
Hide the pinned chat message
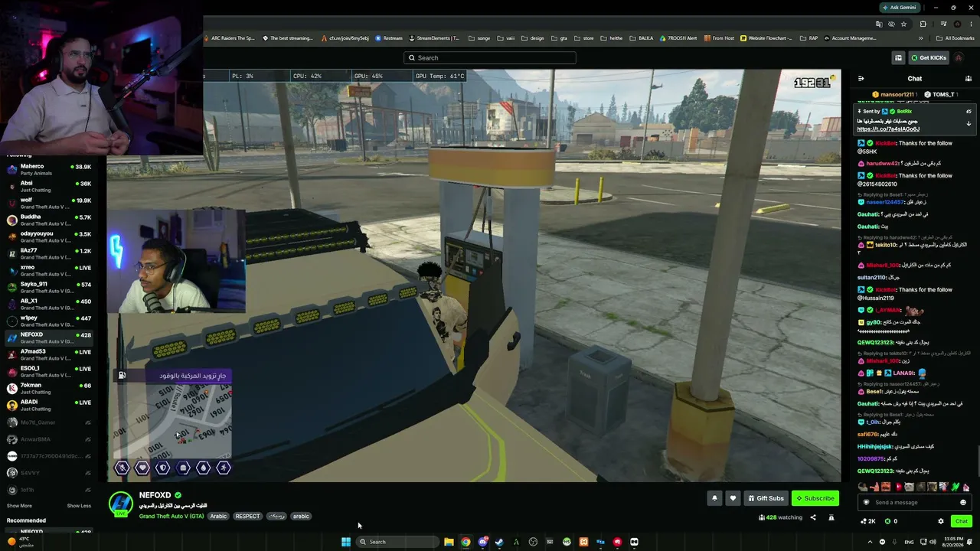pos(969,111)
